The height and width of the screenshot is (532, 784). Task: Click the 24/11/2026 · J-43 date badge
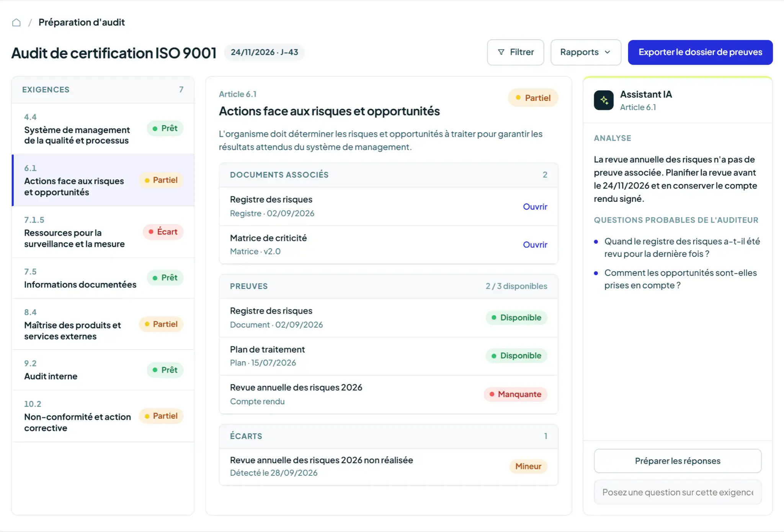coord(264,52)
